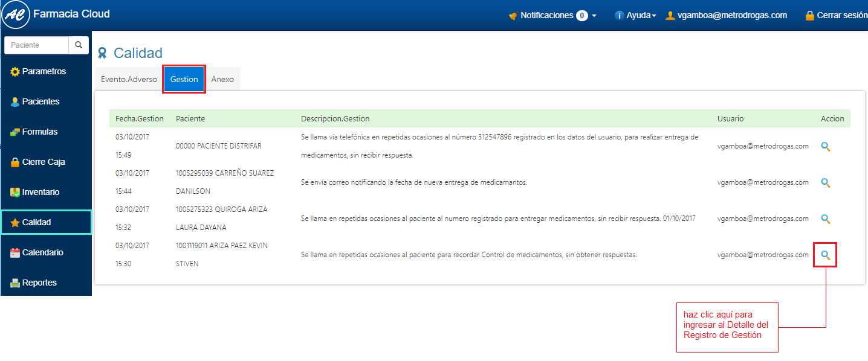Go to Pacientes in the sidebar
Image resolution: width=868 pixels, height=361 pixels.
pos(40,101)
